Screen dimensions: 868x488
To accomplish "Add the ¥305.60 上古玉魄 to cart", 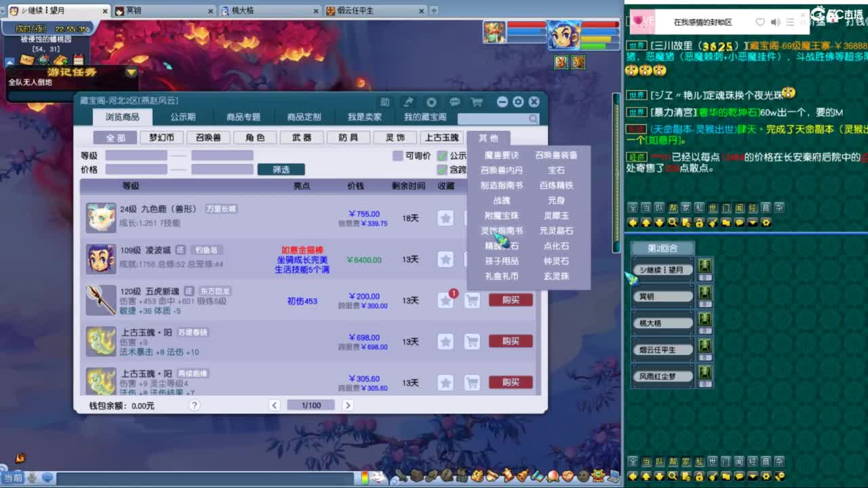I will coord(472,383).
